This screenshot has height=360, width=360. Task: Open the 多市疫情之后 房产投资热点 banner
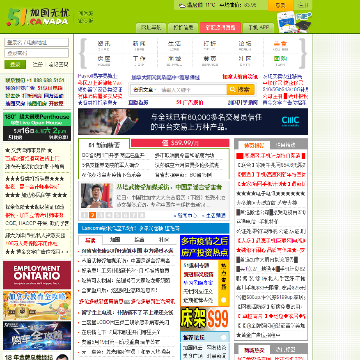tap(205, 247)
